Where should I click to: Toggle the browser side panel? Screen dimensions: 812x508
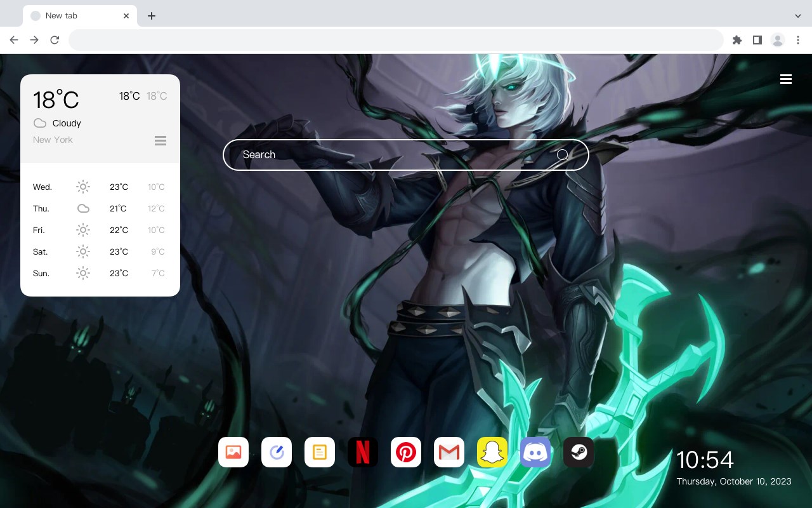[757, 40]
